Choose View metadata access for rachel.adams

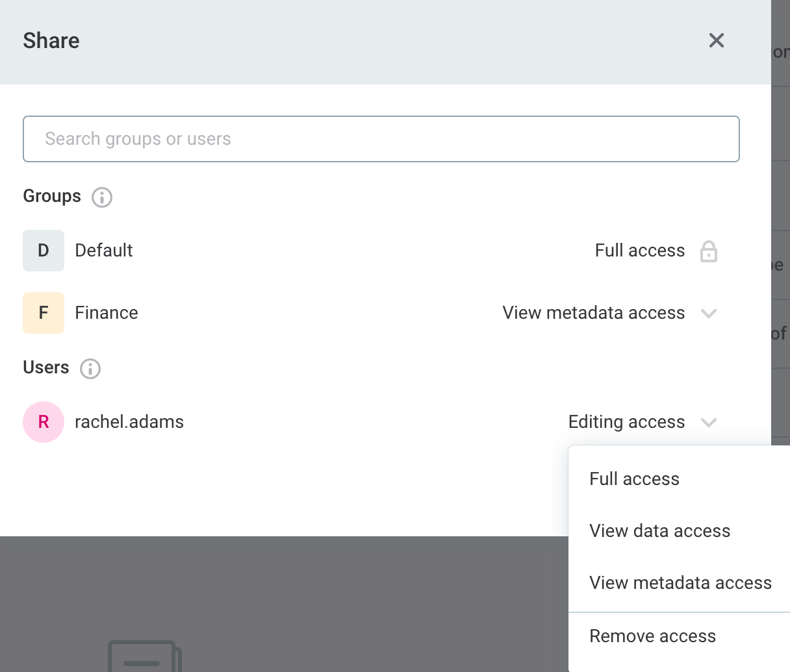680,583
